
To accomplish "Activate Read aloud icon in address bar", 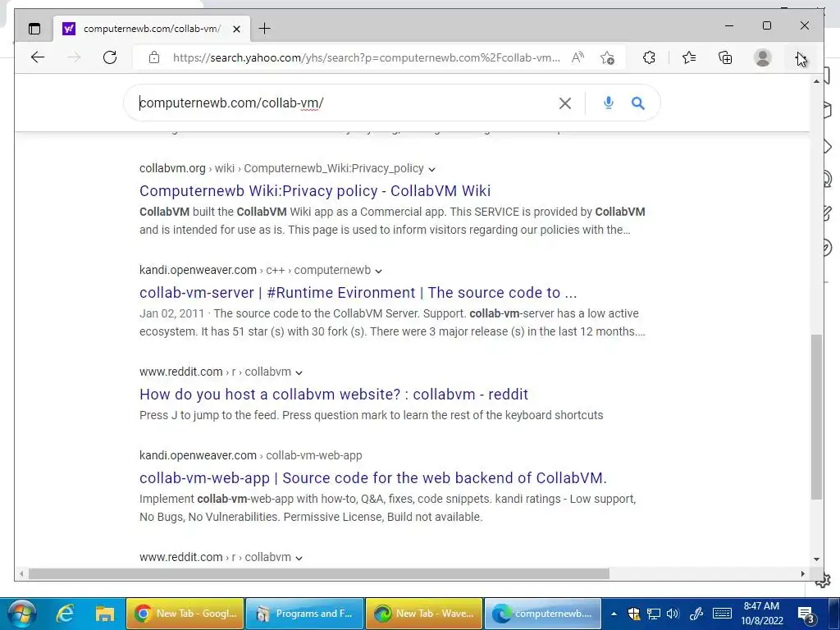I will pyautogui.click(x=577, y=57).
